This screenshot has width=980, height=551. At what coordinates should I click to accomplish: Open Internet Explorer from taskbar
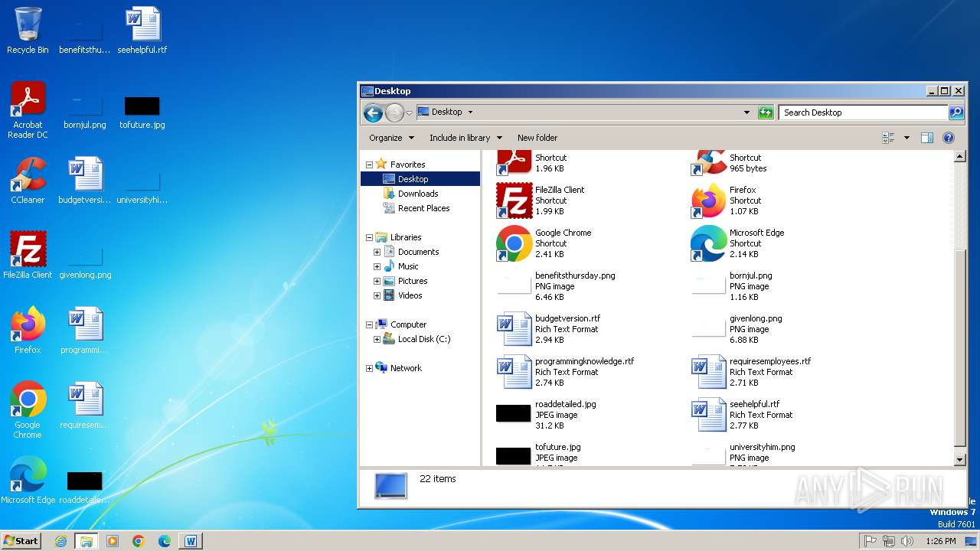[x=60, y=541]
